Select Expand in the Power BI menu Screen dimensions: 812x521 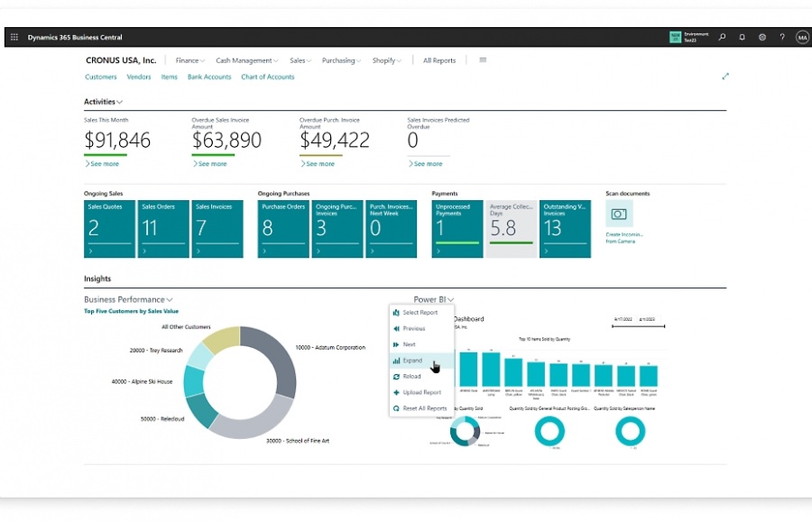click(x=415, y=361)
